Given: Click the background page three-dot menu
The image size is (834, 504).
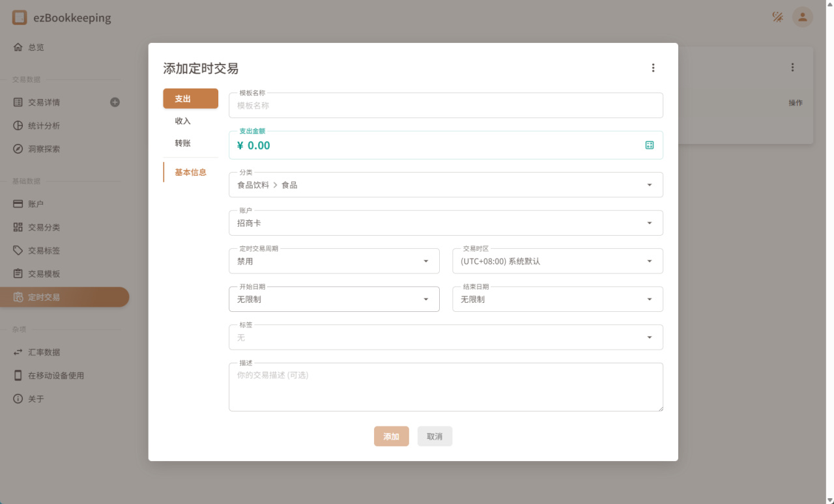Looking at the screenshot, I should click(x=792, y=67).
